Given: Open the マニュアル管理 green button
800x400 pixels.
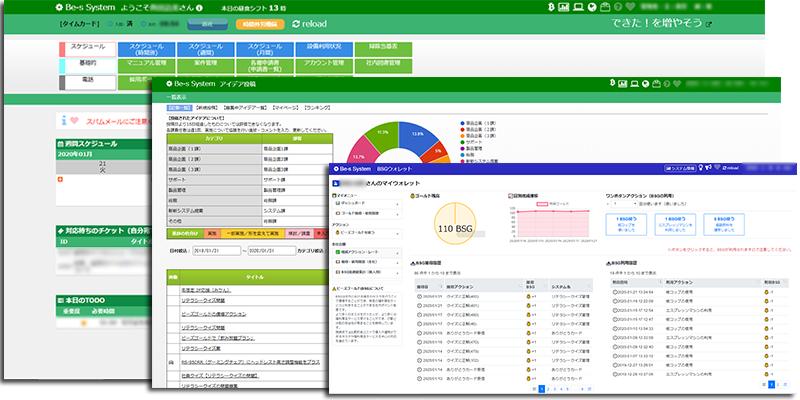Looking at the screenshot, I should 146,63.
